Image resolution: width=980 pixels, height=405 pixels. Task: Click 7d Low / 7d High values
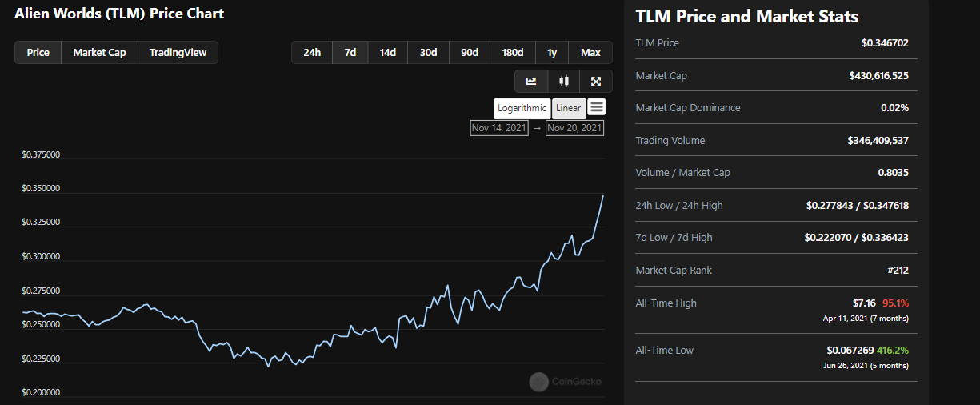[x=857, y=238]
